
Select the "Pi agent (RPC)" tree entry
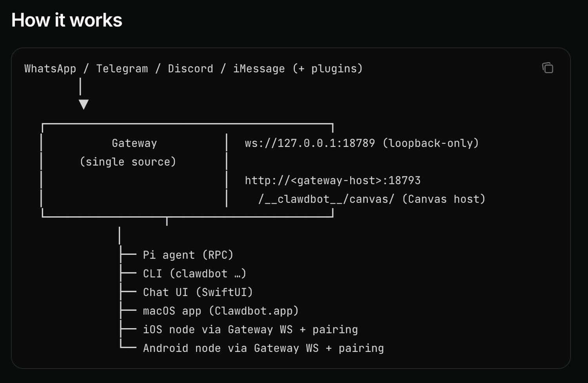188,255
